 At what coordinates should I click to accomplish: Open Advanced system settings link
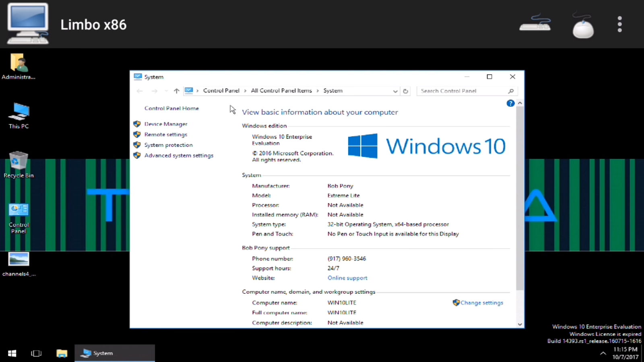(179, 155)
